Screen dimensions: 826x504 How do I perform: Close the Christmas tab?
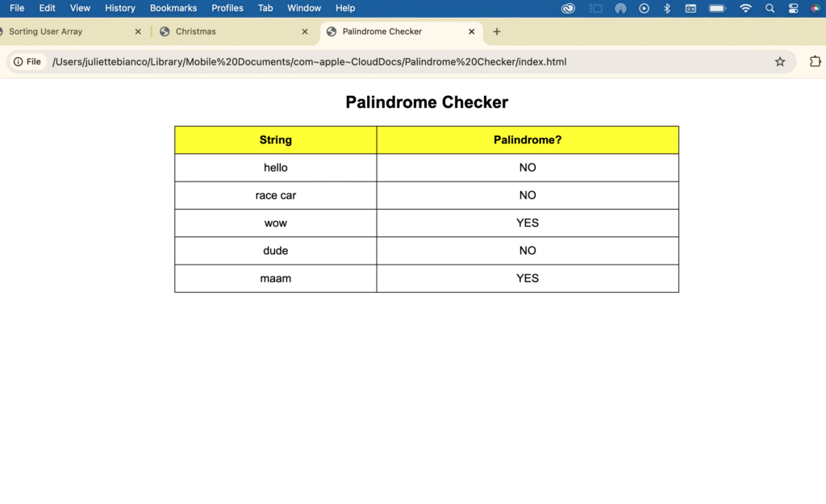coord(305,31)
